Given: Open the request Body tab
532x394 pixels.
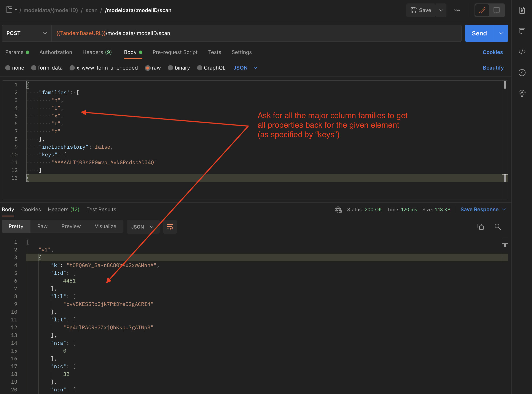Looking at the screenshot, I should point(133,52).
